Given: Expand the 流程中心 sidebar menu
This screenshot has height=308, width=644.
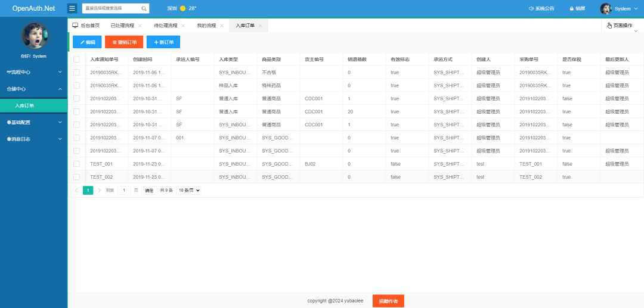Looking at the screenshot, I should tap(33, 72).
